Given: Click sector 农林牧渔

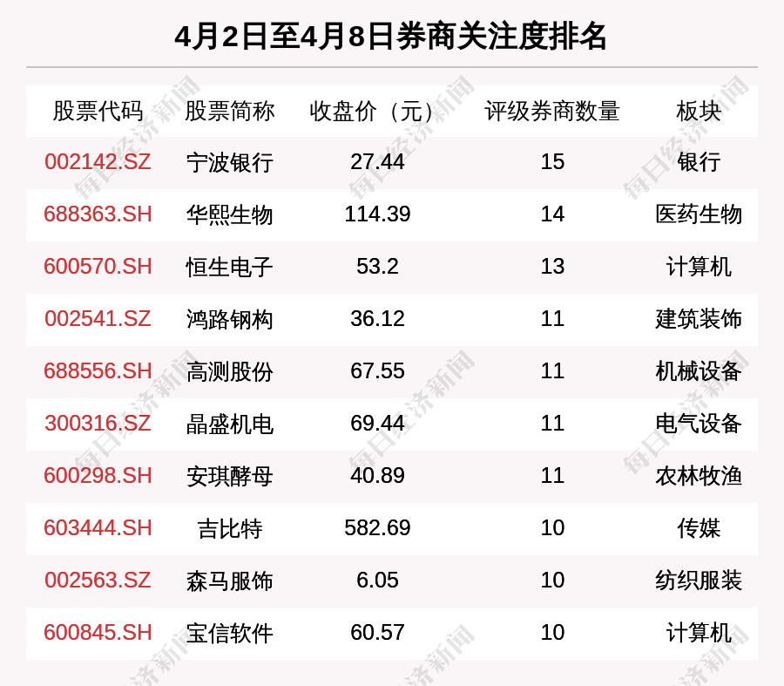Looking at the screenshot, I should (699, 476).
